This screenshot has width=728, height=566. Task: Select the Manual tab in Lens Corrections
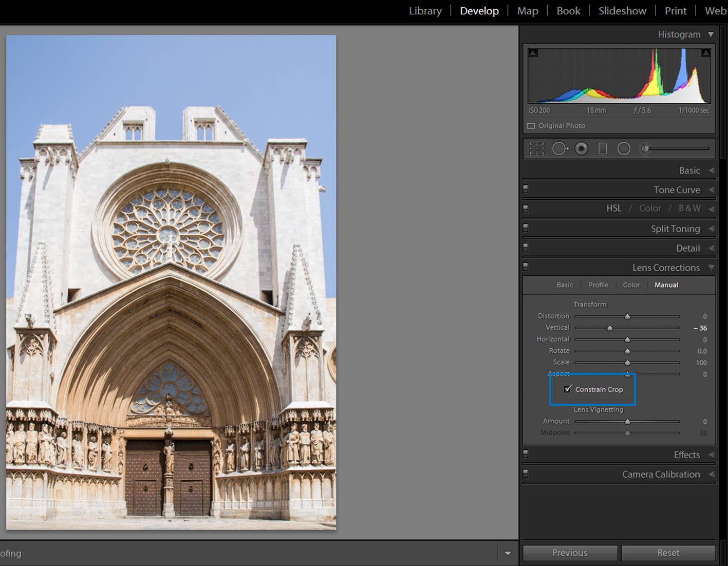[666, 285]
